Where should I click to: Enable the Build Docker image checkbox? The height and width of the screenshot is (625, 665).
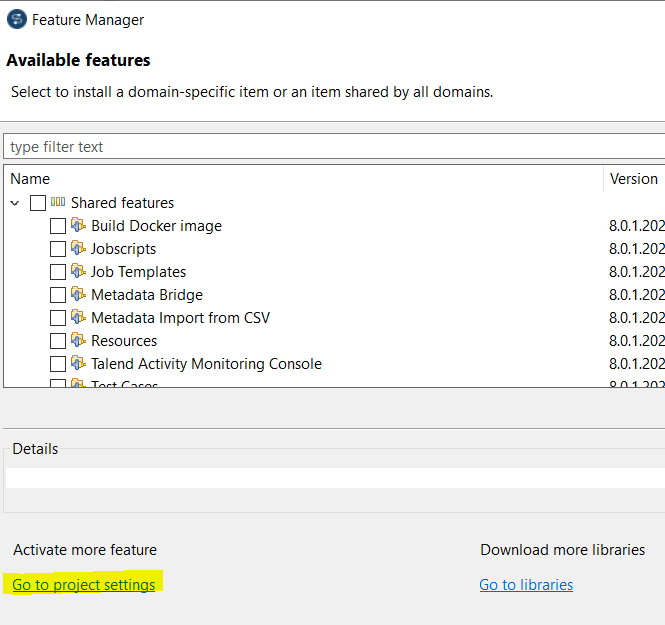pyautogui.click(x=58, y=226)
